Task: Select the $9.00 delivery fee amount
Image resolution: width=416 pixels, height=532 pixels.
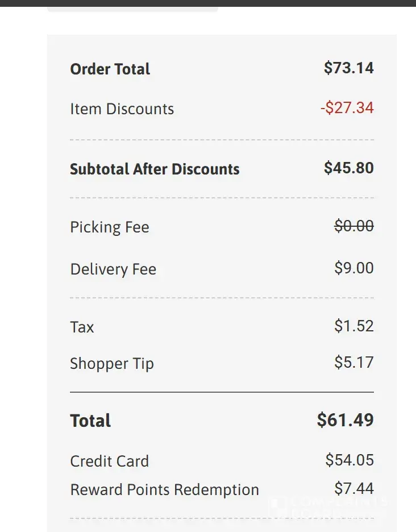Action: click(x=353, y=268)
